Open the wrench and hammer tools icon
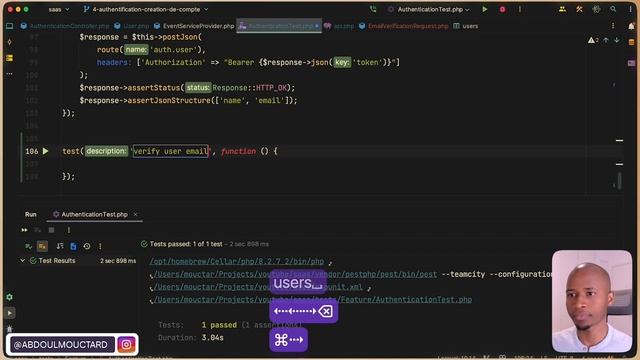The height and width of the screenshot is (360, 640). [x=579, y=9]
